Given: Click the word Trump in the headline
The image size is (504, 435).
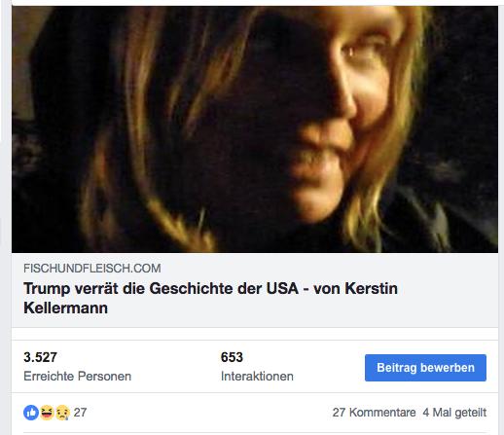Looking at the screenshot, I should [47, 289].
